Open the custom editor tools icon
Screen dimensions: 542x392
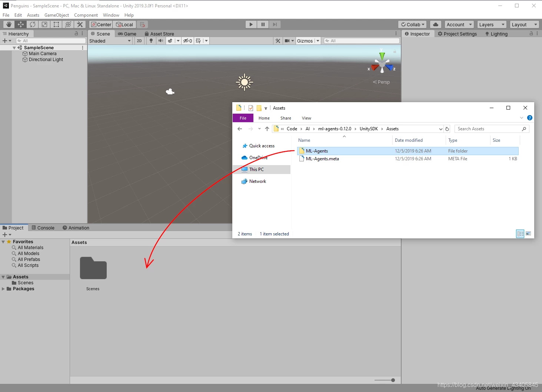(x=80, y=24)
